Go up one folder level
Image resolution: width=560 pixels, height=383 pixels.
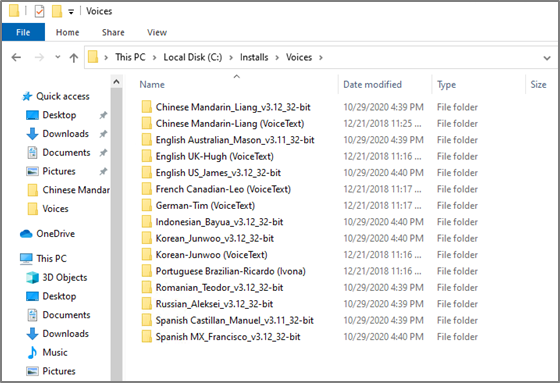(74, 58)
